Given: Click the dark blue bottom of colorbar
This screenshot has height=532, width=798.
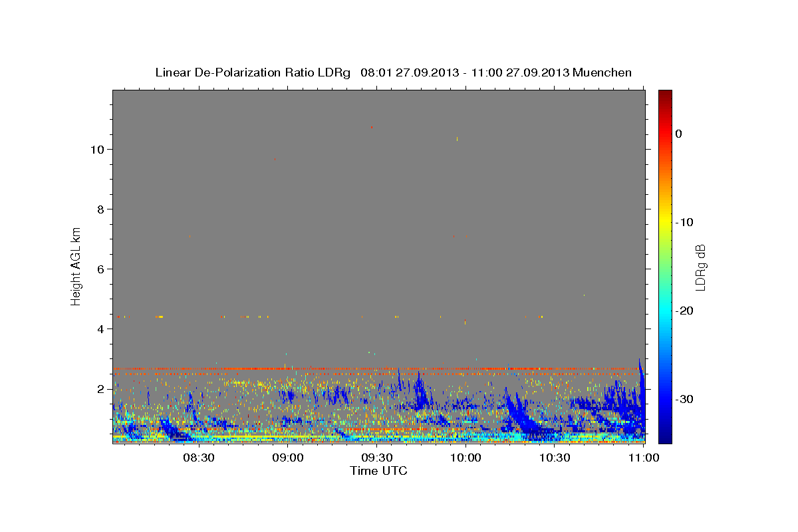Looking at the screenshot, I should 665,437.
